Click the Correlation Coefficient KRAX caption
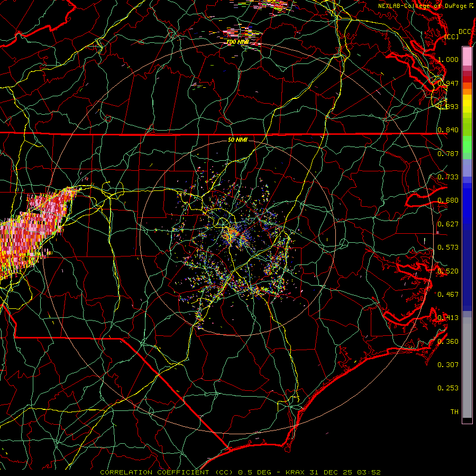This screenshot has width=476, height=476. (x=240, y=472)
